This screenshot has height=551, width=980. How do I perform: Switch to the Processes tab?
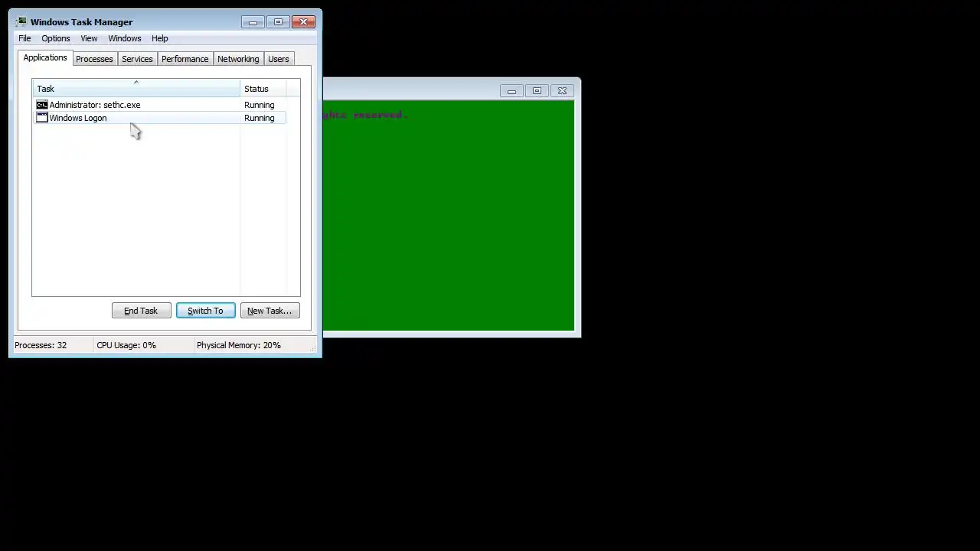[94, 59]
